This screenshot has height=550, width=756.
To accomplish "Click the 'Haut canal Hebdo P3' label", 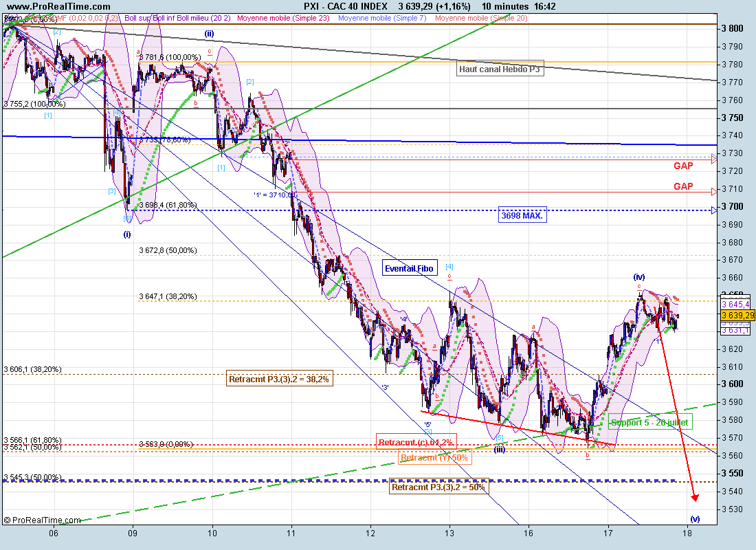I will (x=500, y=69).
